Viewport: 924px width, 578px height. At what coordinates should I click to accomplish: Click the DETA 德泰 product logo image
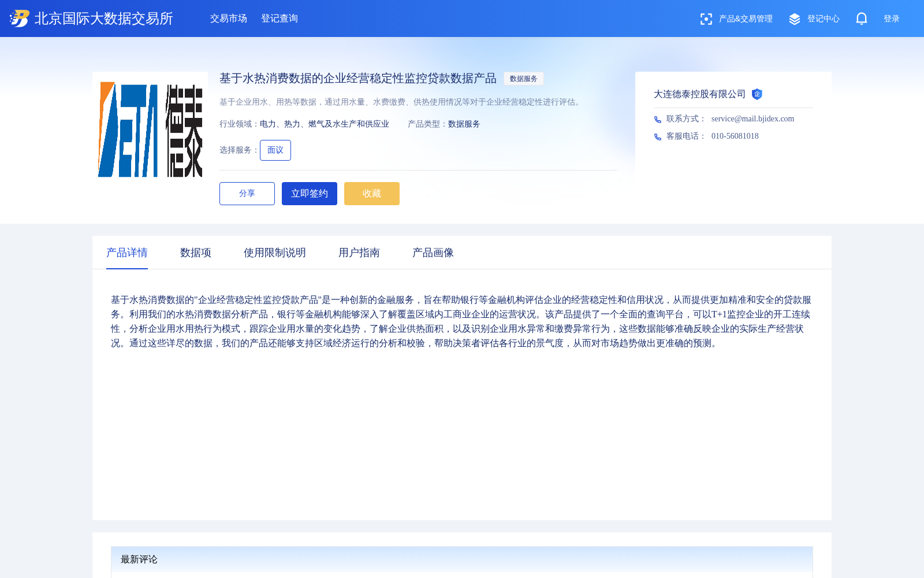(x=150, y=129)
